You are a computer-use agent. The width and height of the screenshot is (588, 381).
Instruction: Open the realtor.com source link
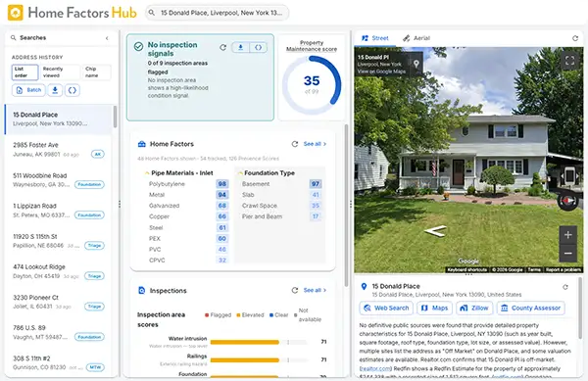pyautogui.click(x=375, y=368)
